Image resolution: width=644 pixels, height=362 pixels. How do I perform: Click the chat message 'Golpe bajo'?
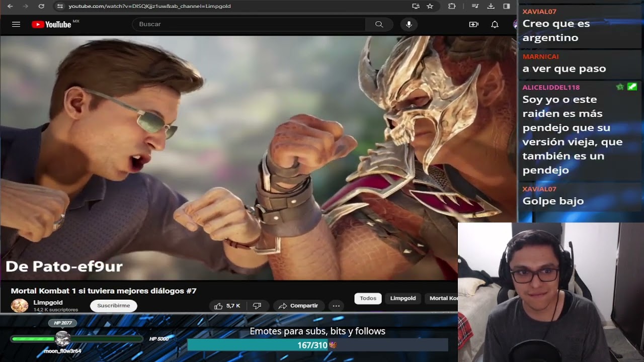coord(553,201)
